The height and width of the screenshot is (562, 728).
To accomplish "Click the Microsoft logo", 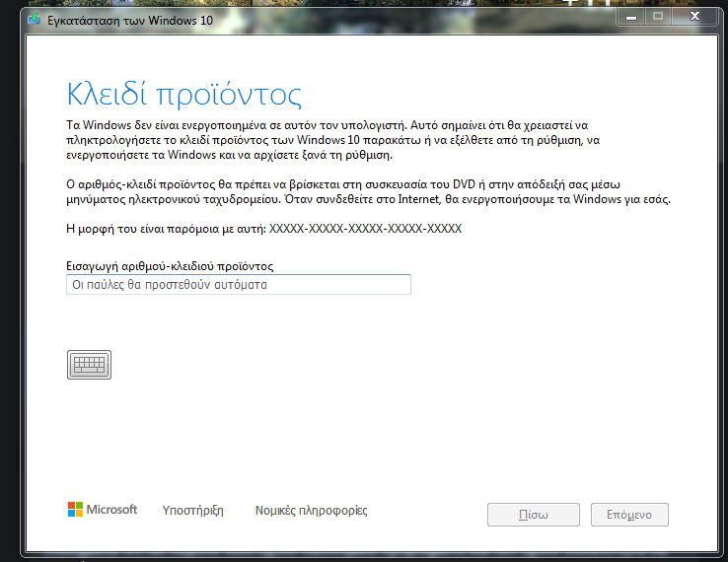I will (103, 510).
